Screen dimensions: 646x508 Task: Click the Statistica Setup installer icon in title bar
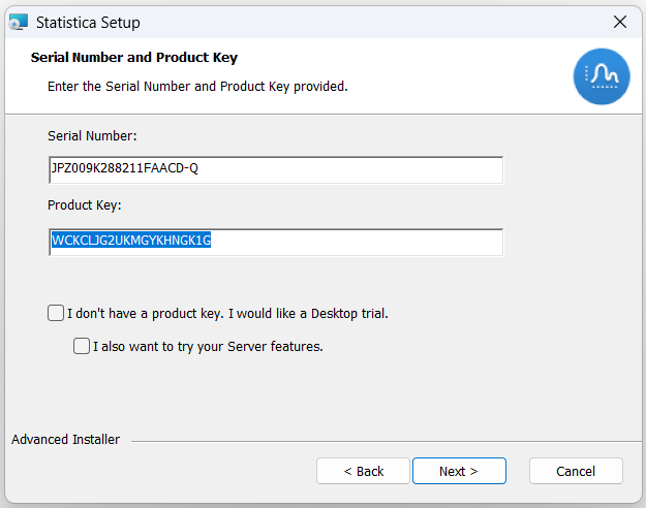[x=19, y=22]
